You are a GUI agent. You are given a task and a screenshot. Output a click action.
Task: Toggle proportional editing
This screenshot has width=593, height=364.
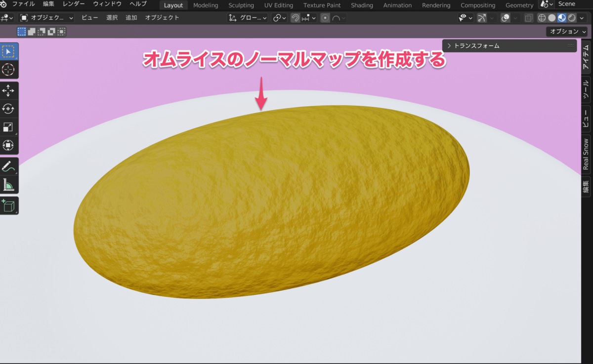coord(325,18)
